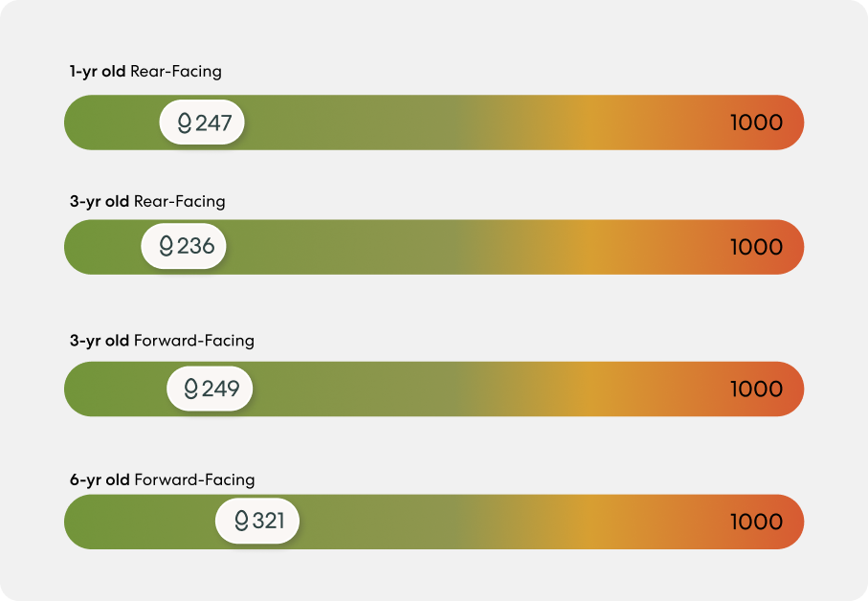The width and height of the screenshot is (868, 601).
Task: Click 1000 on the 3-yr old Forward-Facing bar
Action: pos(756,390)
